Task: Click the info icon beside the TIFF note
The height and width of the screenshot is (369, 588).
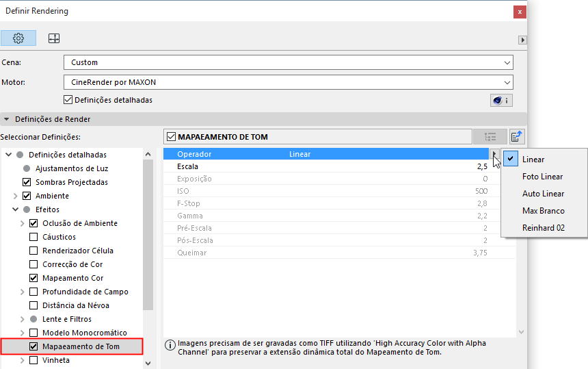Action: (170, 345)
